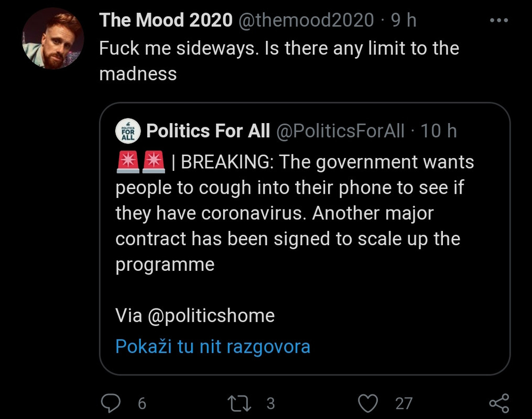View the reply count 6
This screenshot has width=532, height=419.
click(x=142, y=404)
